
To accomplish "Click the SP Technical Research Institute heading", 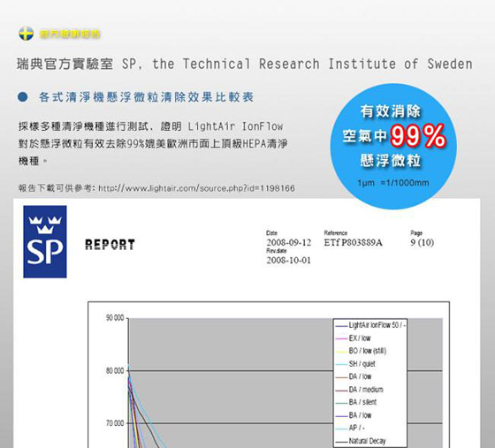I will pos(245,64).
